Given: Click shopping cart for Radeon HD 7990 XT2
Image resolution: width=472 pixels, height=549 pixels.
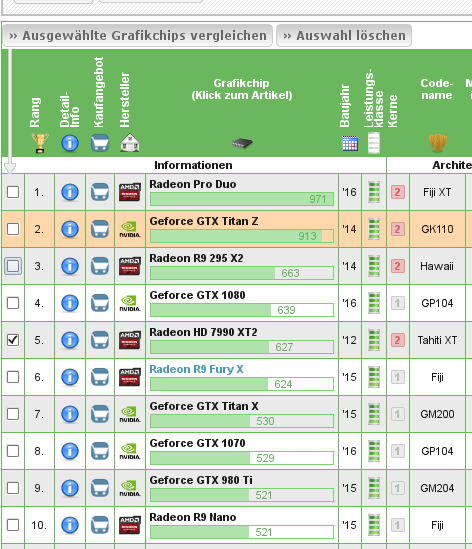Looking at the screenshot, I should (100, 340).
